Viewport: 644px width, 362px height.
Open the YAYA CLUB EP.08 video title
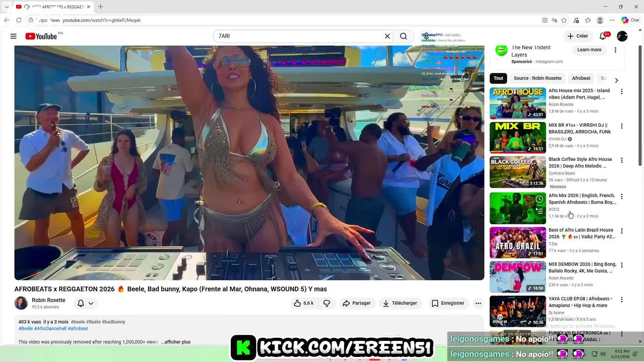pos(580,302)
